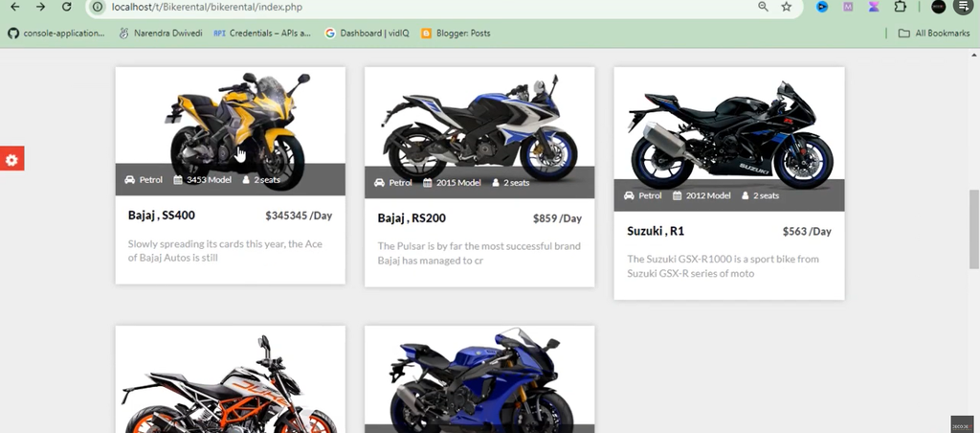
Task: Open the Bajaj , RS200 bike title
Action: (412, 218)
